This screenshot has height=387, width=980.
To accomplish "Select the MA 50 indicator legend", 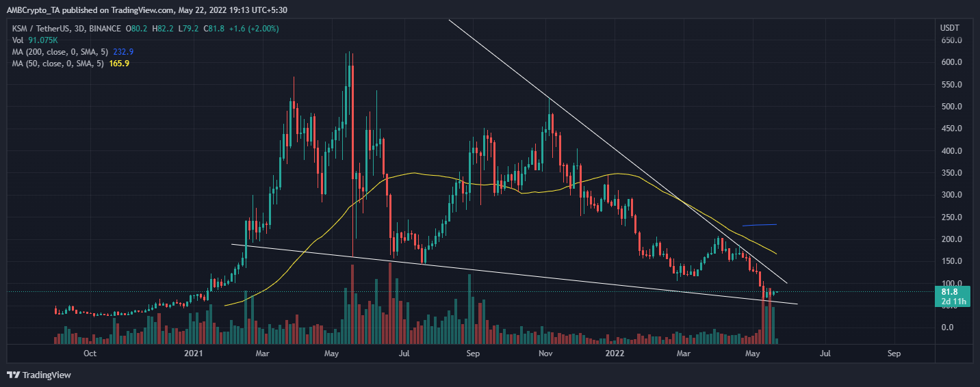I will [55, 63].
